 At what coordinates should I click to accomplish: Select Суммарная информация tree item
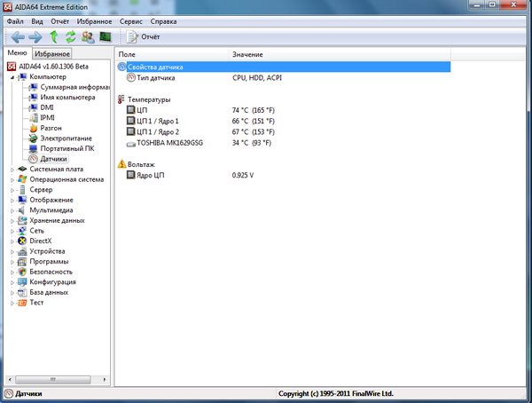coord(74,87)
